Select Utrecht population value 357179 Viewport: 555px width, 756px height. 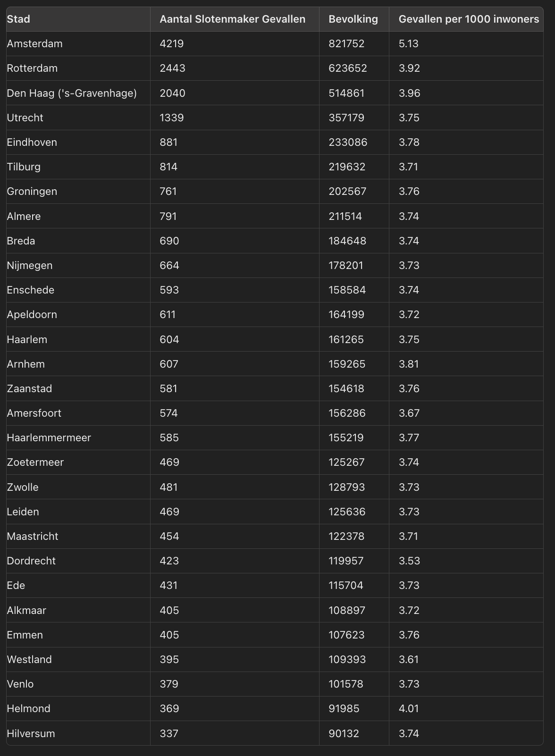[x=346, y=118]
